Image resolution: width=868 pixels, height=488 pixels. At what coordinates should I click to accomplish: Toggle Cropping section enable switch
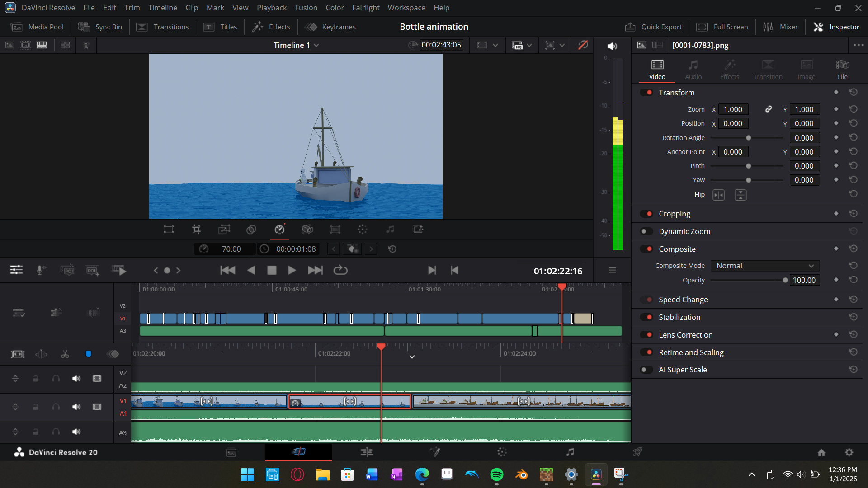point(646,214)
